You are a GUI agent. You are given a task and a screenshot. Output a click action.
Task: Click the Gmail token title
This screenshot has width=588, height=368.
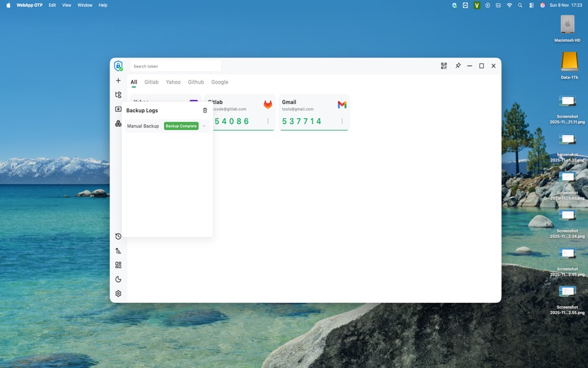pos(289,102)
